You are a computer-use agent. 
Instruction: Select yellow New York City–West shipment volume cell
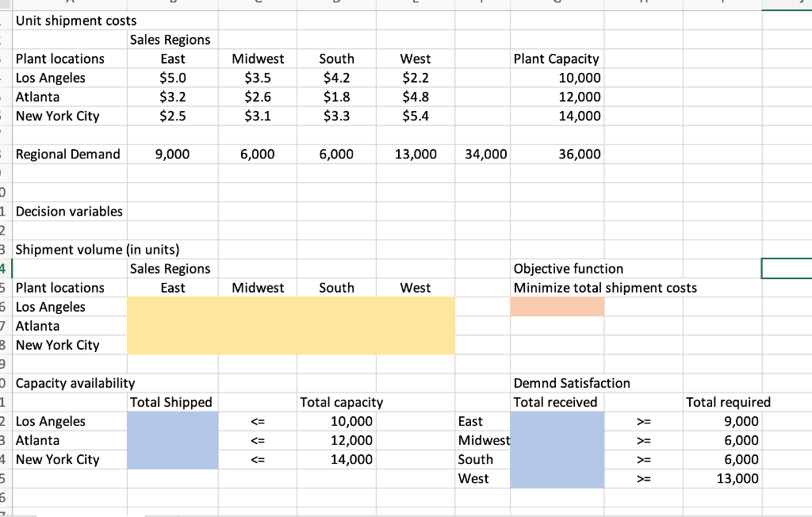point(416,346)
